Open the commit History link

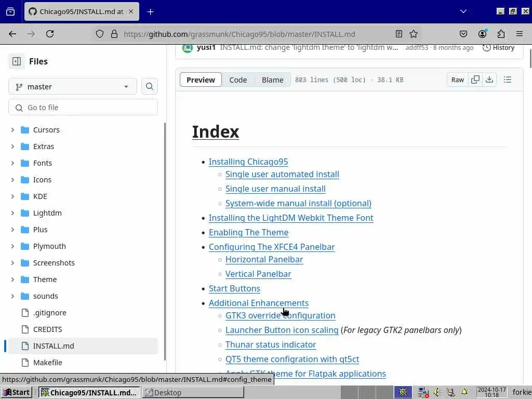click(498, 48)
